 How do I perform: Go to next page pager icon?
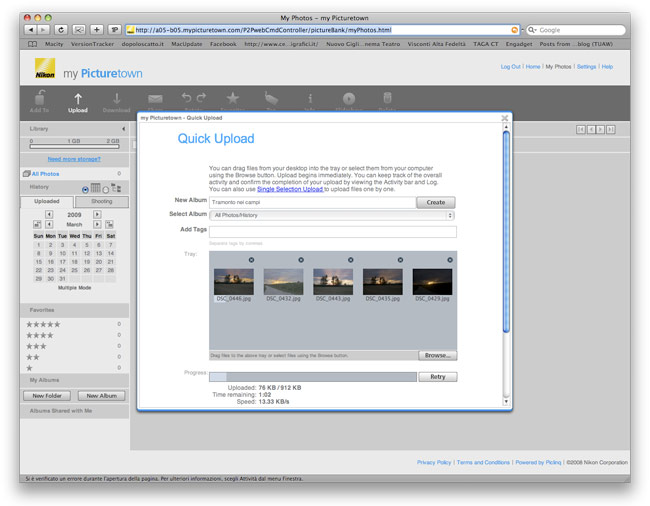click(601, 130)
